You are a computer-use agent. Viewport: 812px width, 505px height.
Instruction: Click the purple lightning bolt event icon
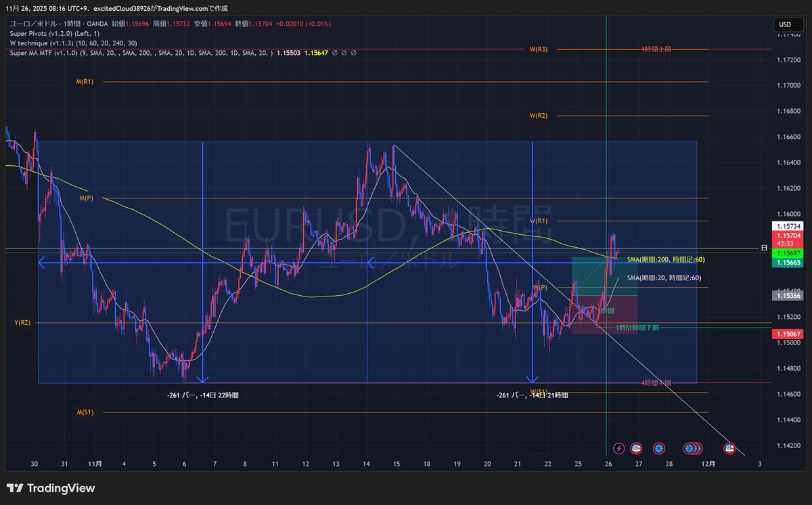(x=618, y=448)
